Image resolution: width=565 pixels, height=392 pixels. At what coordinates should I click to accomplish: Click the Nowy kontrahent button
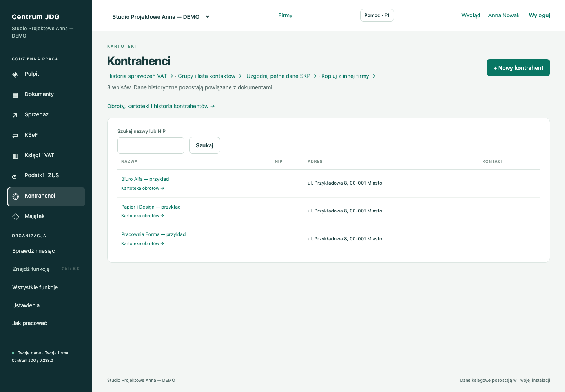[x=518, y=68]
